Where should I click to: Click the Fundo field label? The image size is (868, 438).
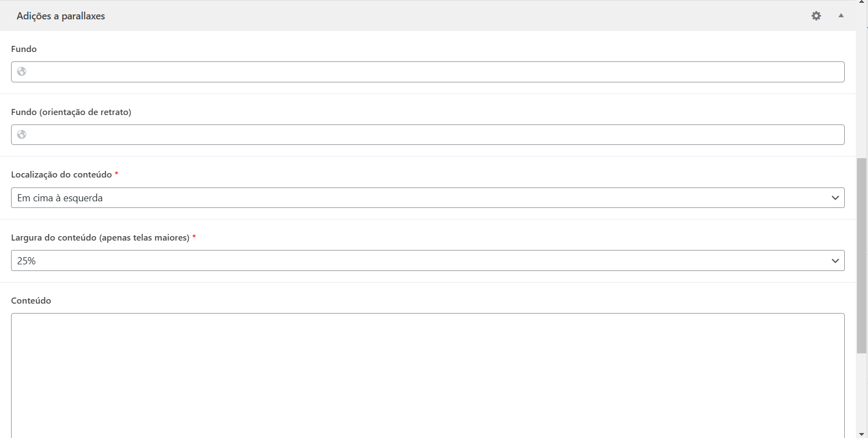pos(24,49)
